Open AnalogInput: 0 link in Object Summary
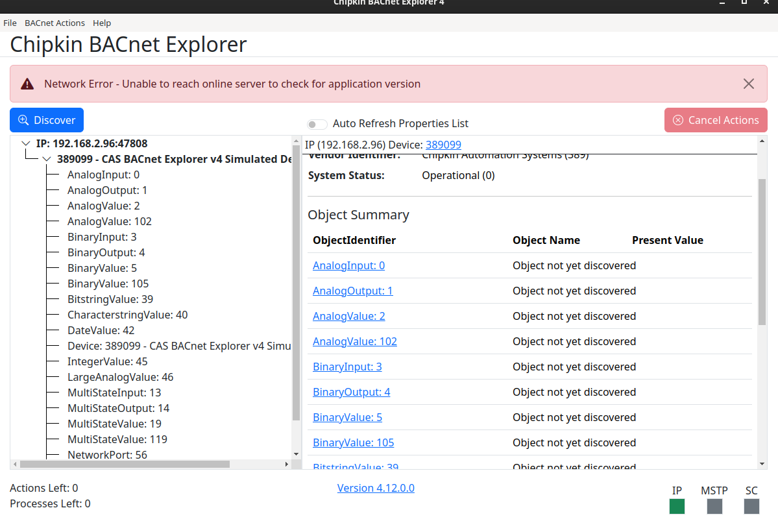Image resolution: width=778 pixels, height=532 pixels. [x=348, y=265]
